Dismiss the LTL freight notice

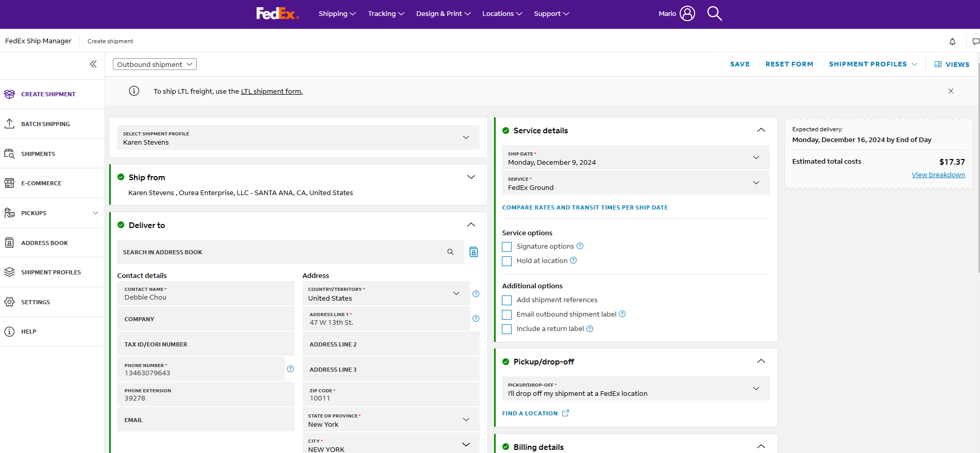[951, 91]
